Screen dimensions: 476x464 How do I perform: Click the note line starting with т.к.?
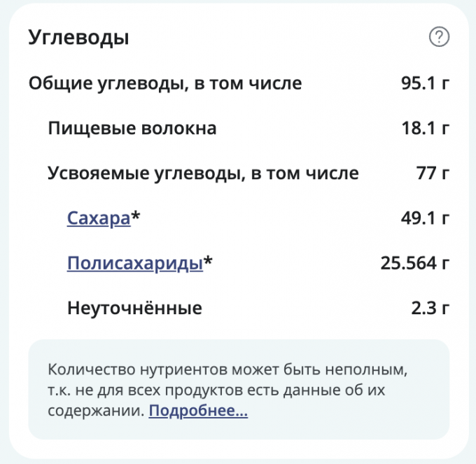[217, 389]
